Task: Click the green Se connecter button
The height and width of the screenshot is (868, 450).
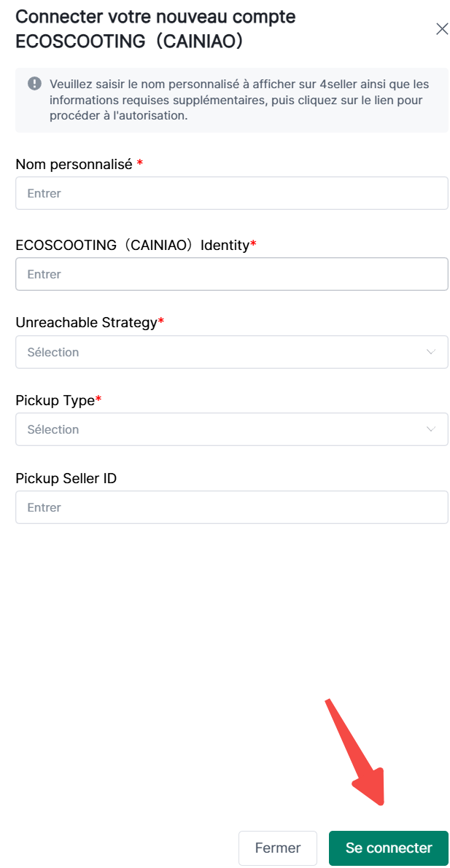Action: (x=388, y=848)
